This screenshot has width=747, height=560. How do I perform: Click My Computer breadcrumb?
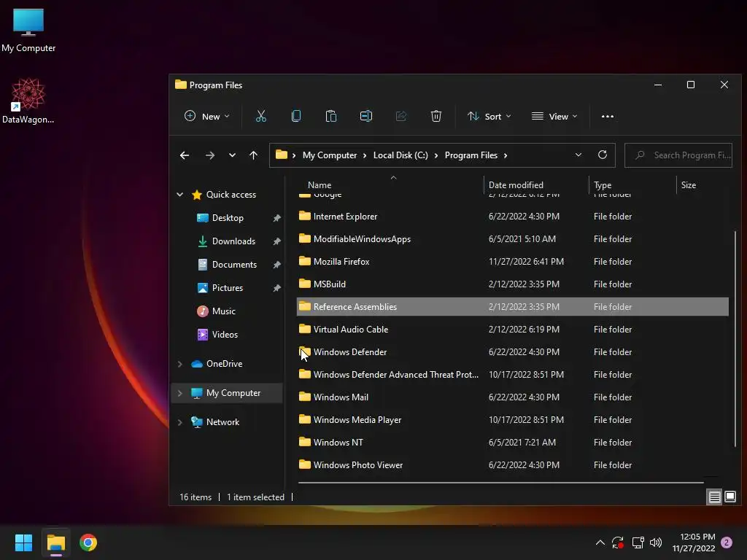(x=330, y=155)
